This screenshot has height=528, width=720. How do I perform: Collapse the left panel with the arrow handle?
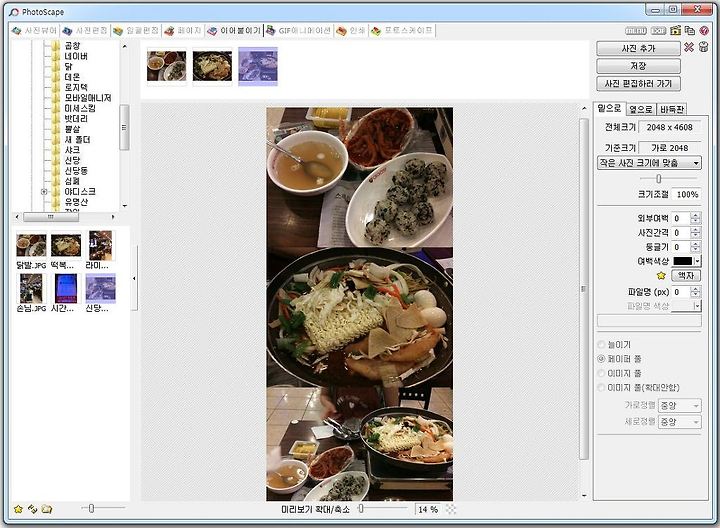pyautogui.click(x=134, y=278)
